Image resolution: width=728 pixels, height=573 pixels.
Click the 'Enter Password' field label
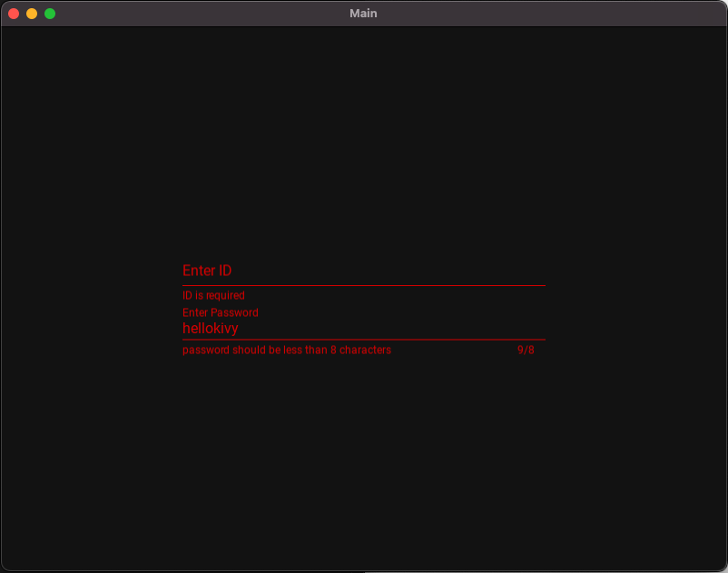(x=221, y=312)
